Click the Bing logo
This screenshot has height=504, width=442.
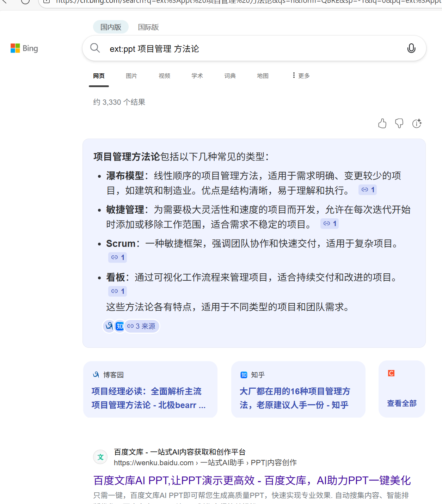pyautogui.click(x=24, y=48)
